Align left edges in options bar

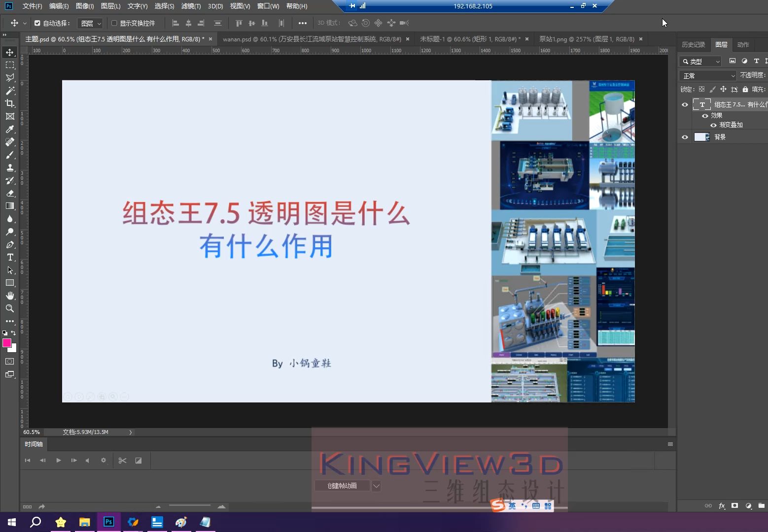coord(175,23)
